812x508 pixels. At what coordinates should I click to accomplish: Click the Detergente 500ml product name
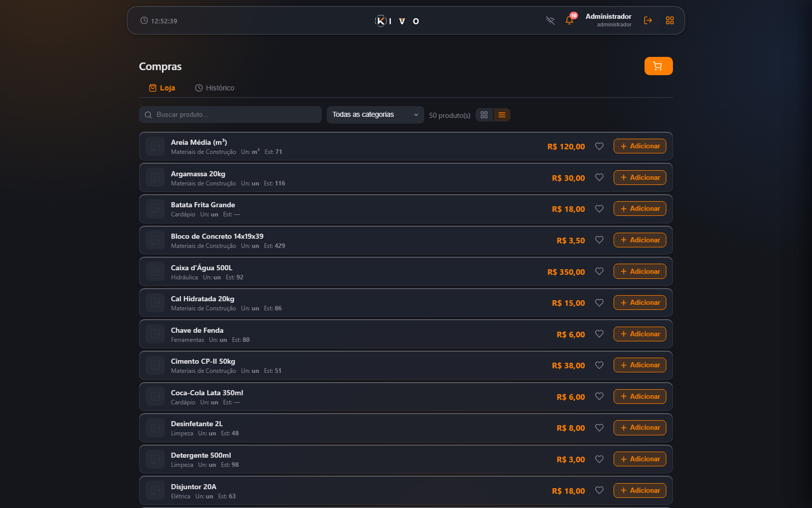(201, 455)
